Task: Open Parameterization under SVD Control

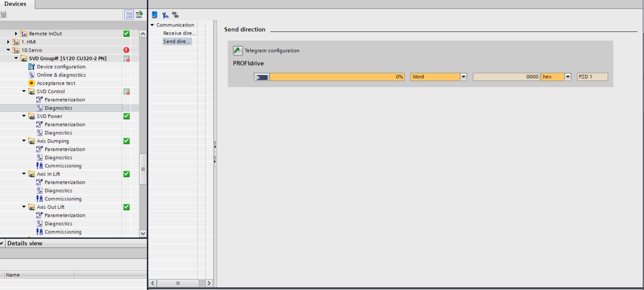Action: (x=65, y=100)
